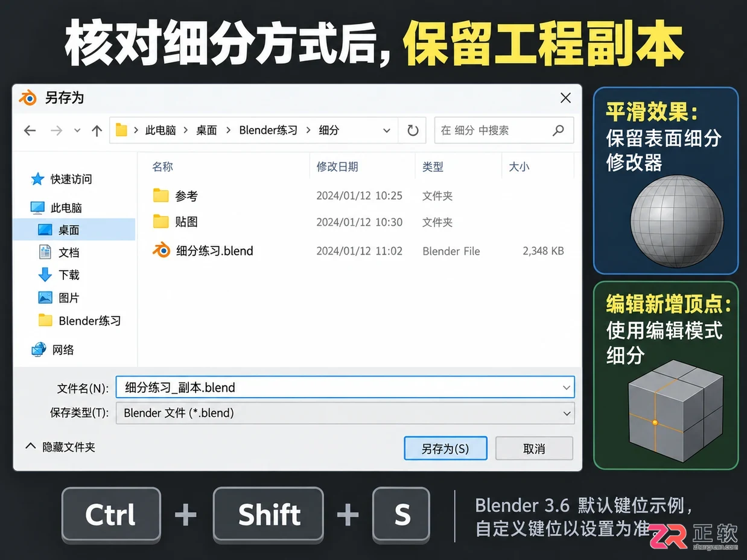
Task: Click the 文件名 field containing 细分练习_副本.blend
Action: [345, 387]
